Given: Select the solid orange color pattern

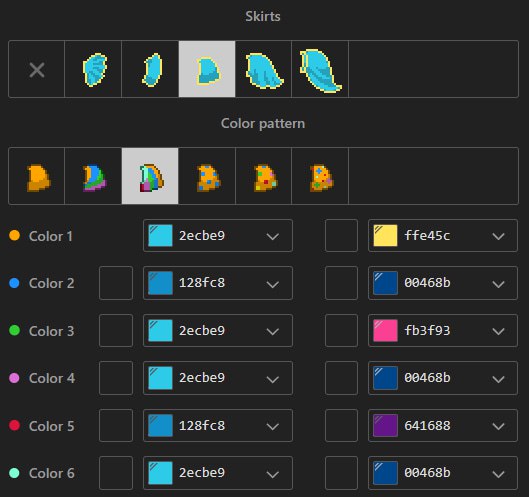Looking at the screenshot, I should click(36, 176).
